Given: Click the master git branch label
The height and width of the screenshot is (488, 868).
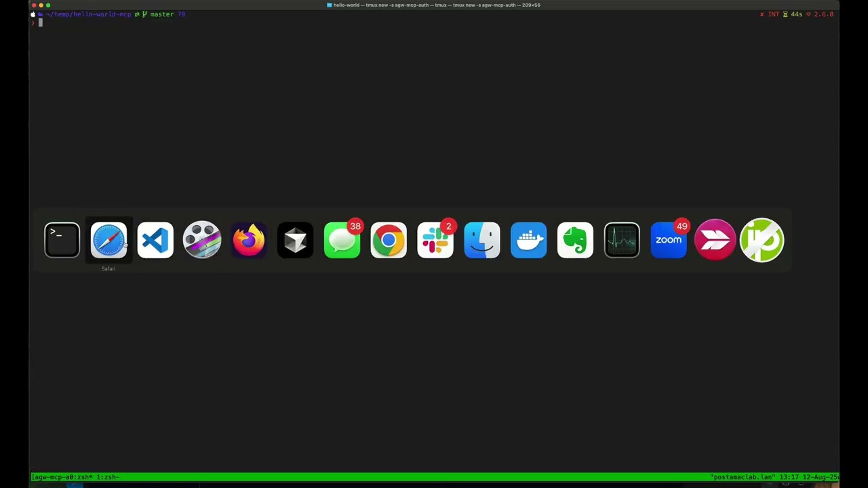Looking at the screenshot, I should click(x=161, y=14).
